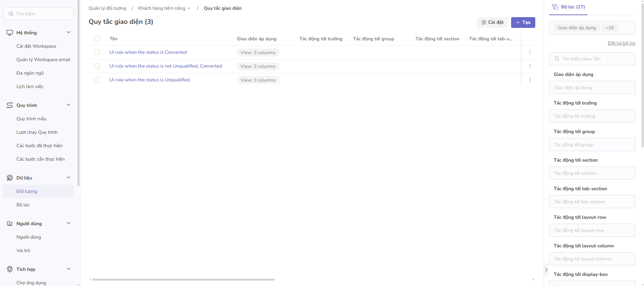The image size is (644, 286).
Task: Open the Bộ lọc (17) tab
Action: tap(568, 7)
